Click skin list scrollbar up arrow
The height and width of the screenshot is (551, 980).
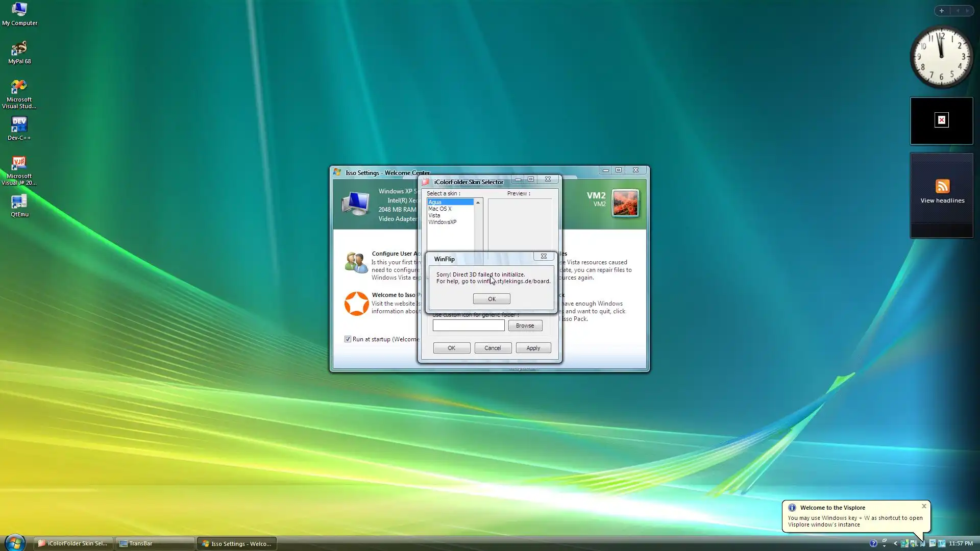point(478,203)
